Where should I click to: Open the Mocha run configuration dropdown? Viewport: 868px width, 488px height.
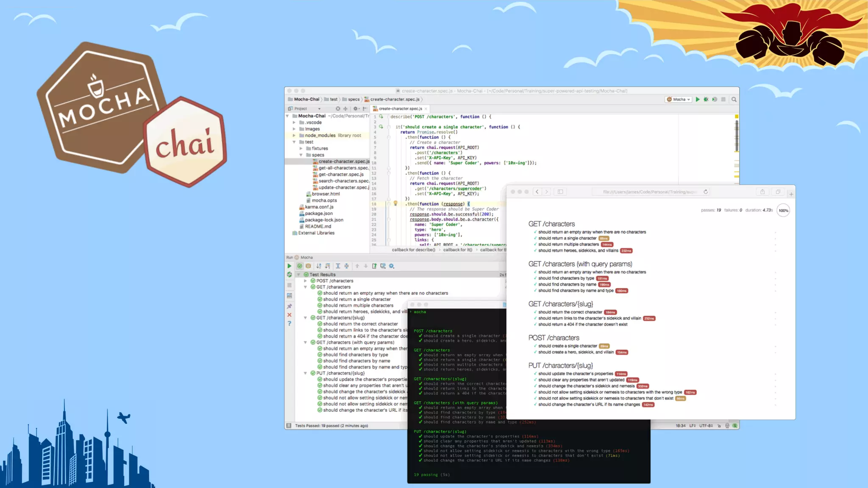coord(679,100)
